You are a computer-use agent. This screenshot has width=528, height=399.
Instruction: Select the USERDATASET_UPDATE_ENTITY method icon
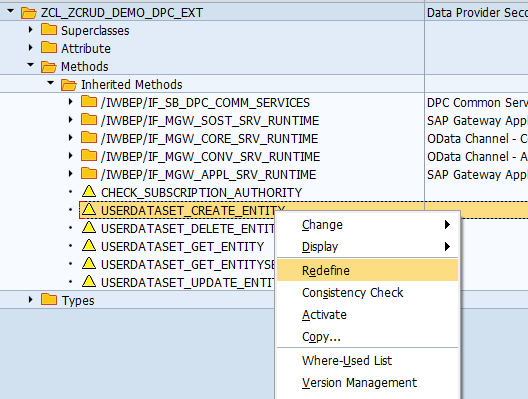(x=89, y=281)
